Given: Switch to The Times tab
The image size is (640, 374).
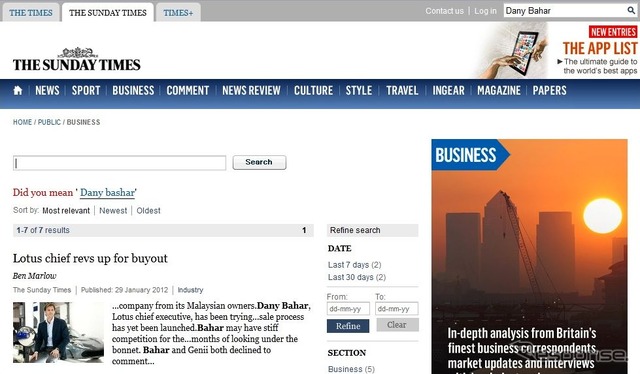Looking at the screenshot, I should 31,13.
